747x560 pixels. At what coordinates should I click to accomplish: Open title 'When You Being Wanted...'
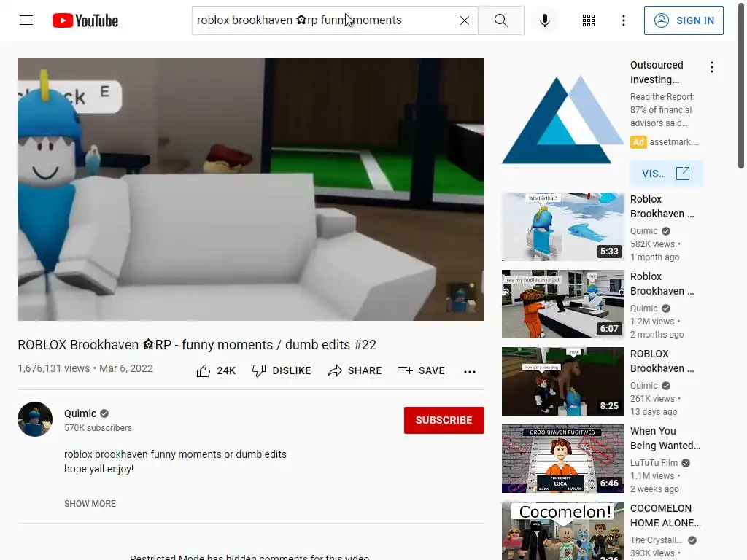665,438
